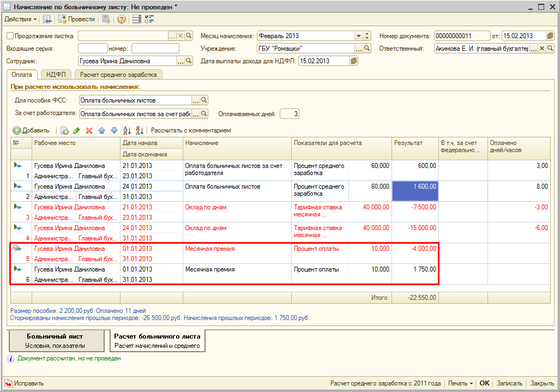Open the Расчет среднего заработка tab
This screenshot has height=392, width=560.
[118, 75]
